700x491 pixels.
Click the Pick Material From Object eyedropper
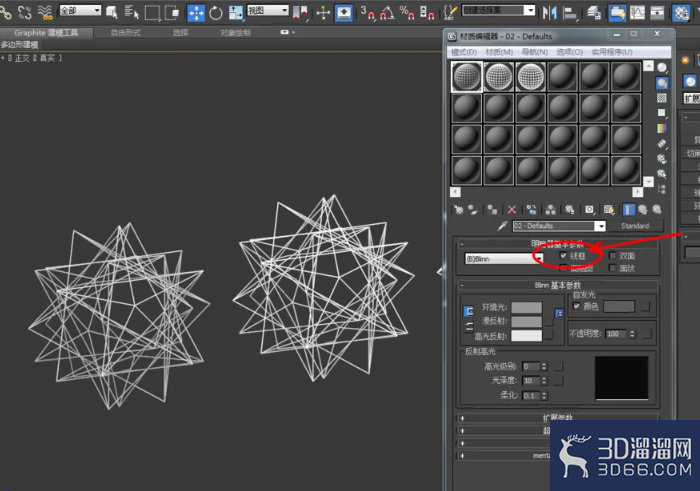pos(502,226)
